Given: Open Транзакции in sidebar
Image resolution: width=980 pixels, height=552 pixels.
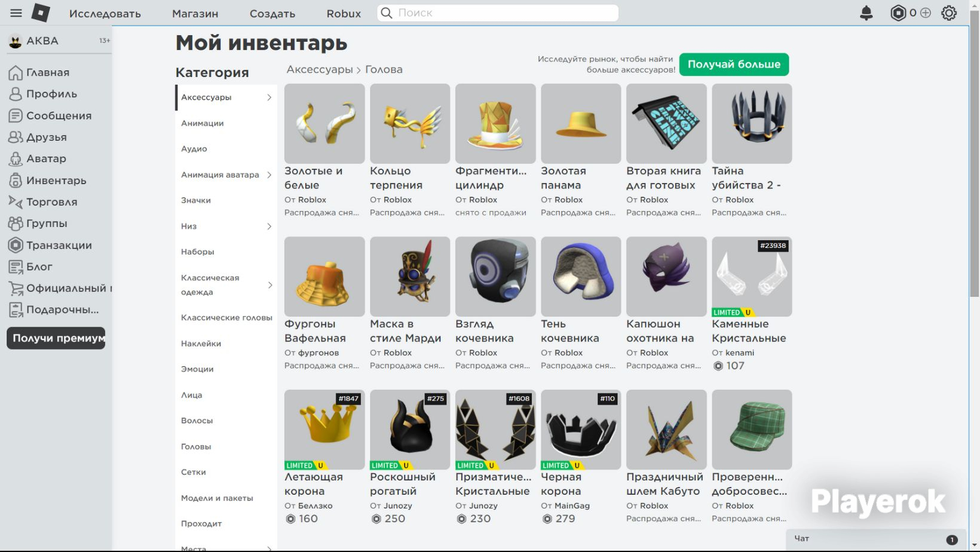Looking at the screenshot, I should [x=50, y=245].
